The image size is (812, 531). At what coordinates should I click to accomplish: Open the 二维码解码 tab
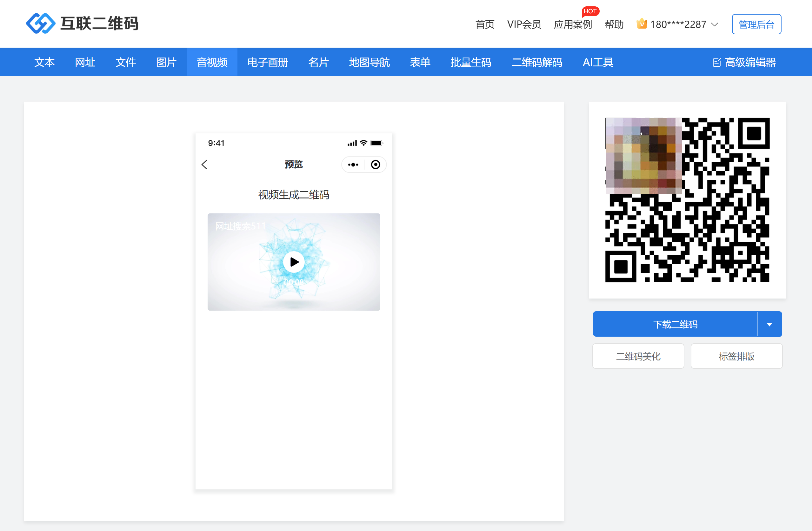(x=537, y=63)
